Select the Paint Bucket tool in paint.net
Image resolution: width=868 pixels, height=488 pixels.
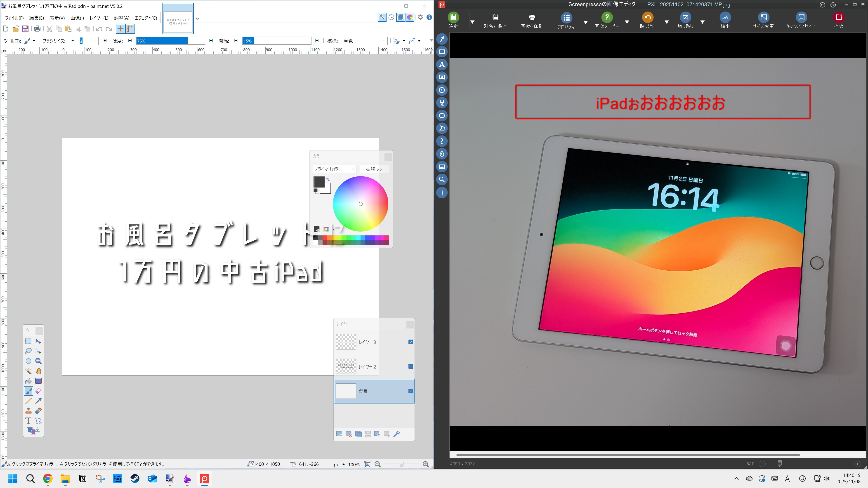pos(28,381)
